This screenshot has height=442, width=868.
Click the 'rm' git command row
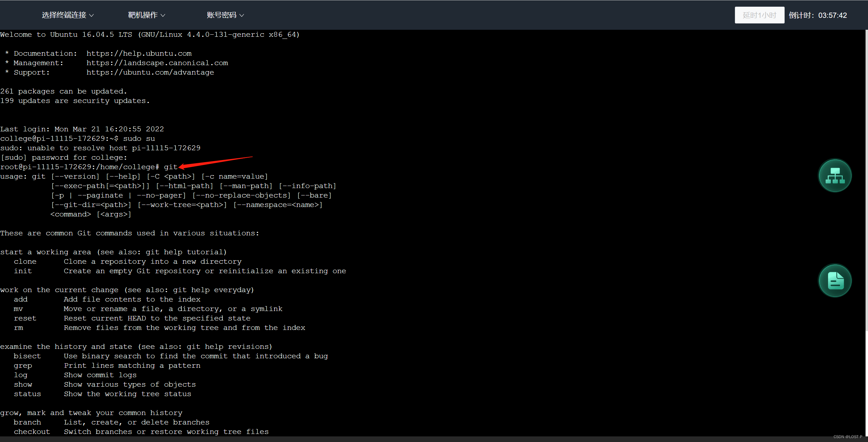(159, 327)
